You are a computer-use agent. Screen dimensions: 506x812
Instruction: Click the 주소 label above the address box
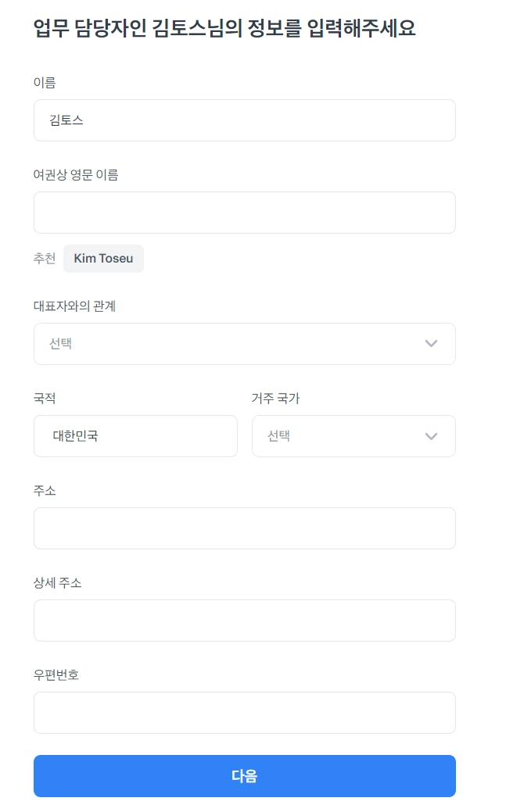tap(45, 491)
